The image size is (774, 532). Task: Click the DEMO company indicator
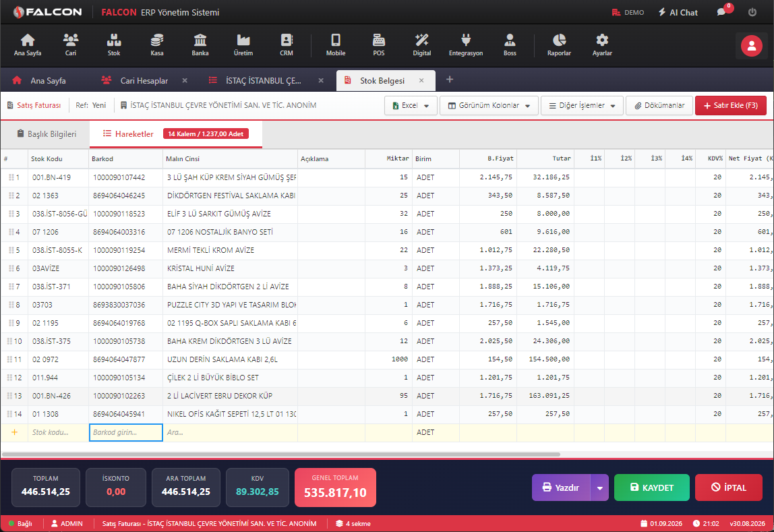[x=628, y=12]
